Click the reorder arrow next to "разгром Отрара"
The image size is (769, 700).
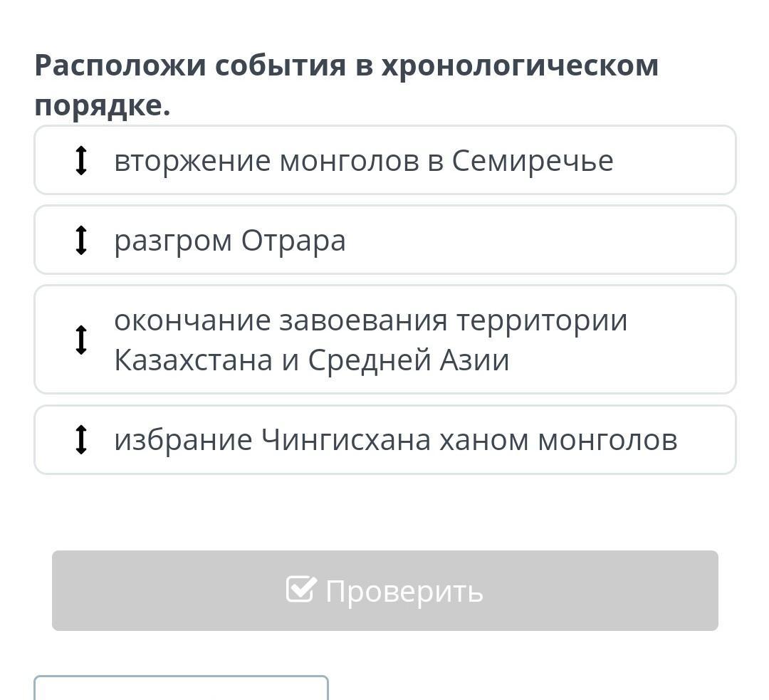click(81, 240)
